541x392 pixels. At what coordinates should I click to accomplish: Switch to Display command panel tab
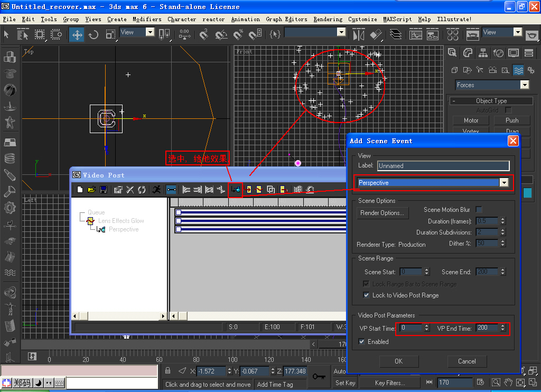point(514,53)
